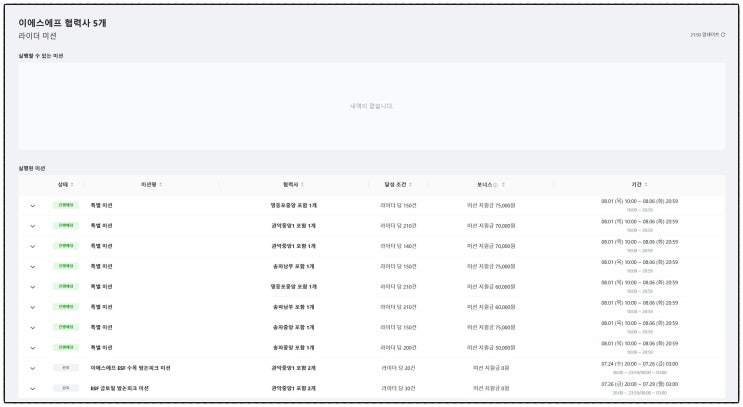Click the period starting 07.24 (수) 20:00

point(639,364)
